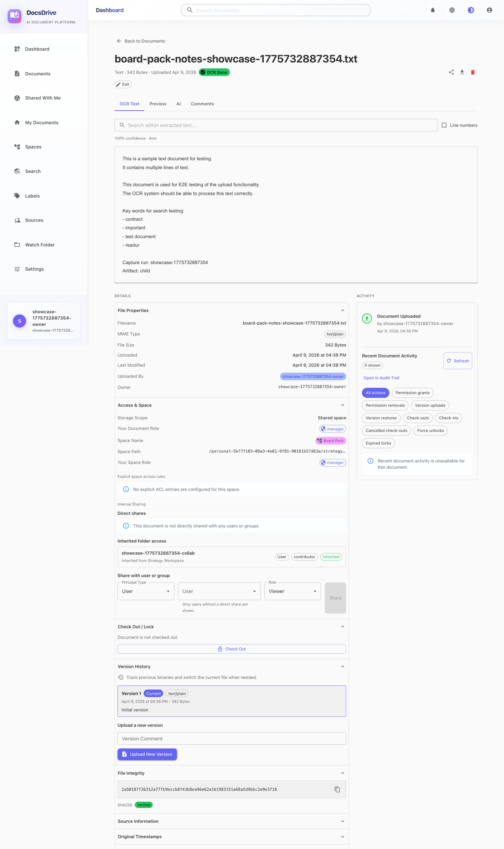Filter by Version uploads
Image resolution: width=504 pixels, height=849 pixels.
430,405
